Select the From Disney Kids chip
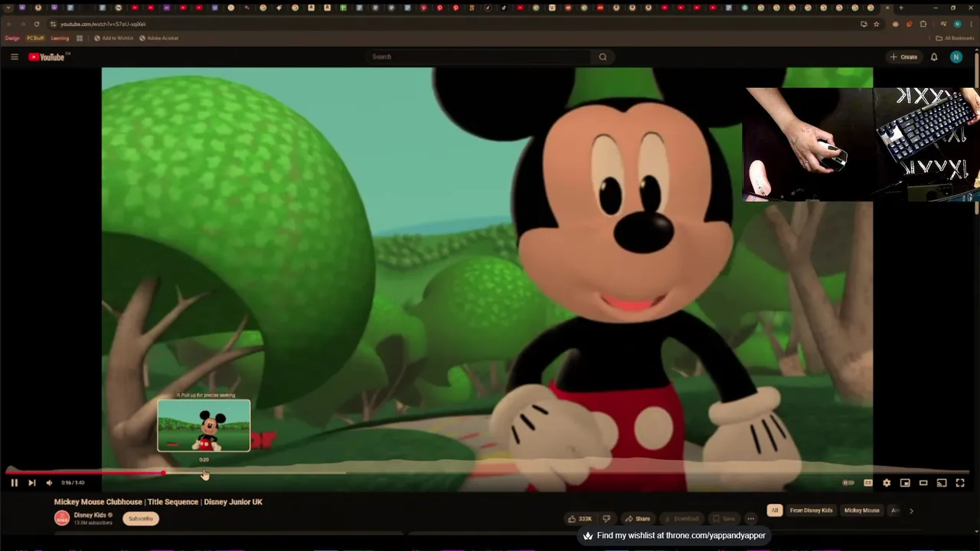The image size is (980, 551). tap(811, 510)
